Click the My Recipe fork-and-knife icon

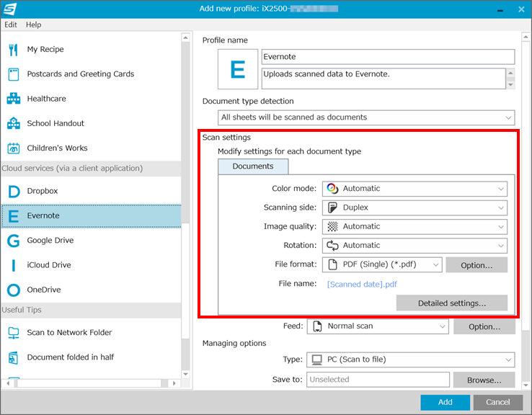13,50
